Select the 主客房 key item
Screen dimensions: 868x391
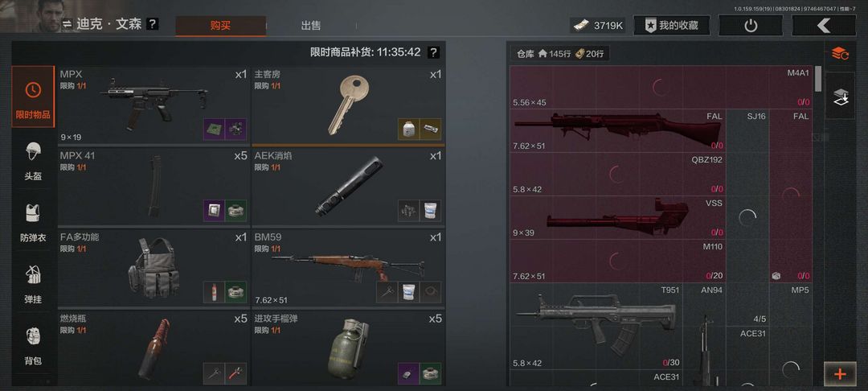(348, 105)
